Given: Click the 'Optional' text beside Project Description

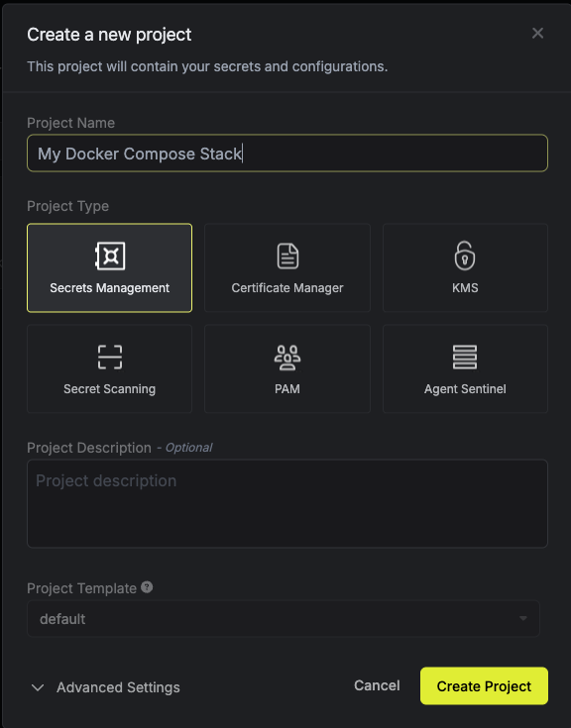Looking at the screenshot, I should [188, 448].
